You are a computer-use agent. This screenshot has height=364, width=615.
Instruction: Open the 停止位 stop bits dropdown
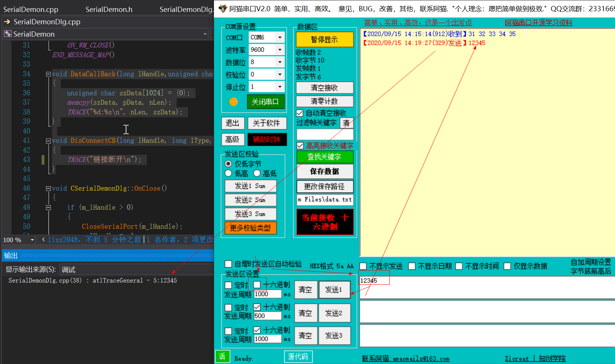(x=280, y=87)
